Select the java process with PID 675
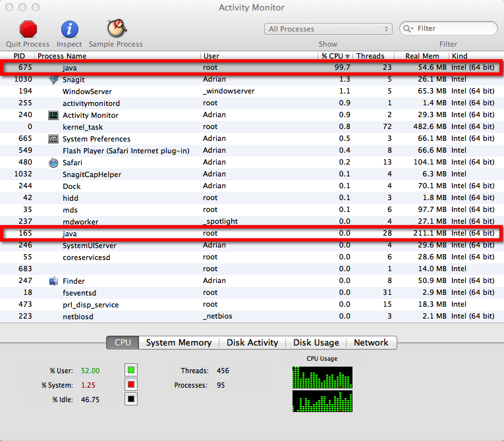 (252, 67)
